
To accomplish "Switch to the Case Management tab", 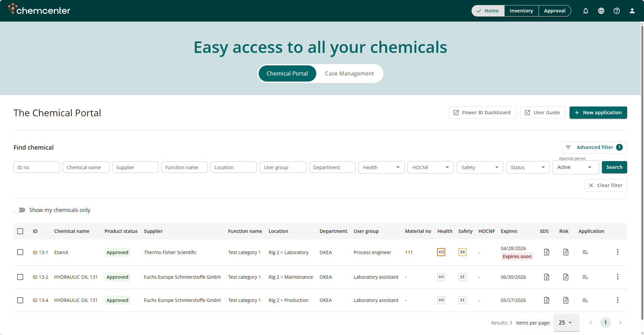I will click(349, 73).
